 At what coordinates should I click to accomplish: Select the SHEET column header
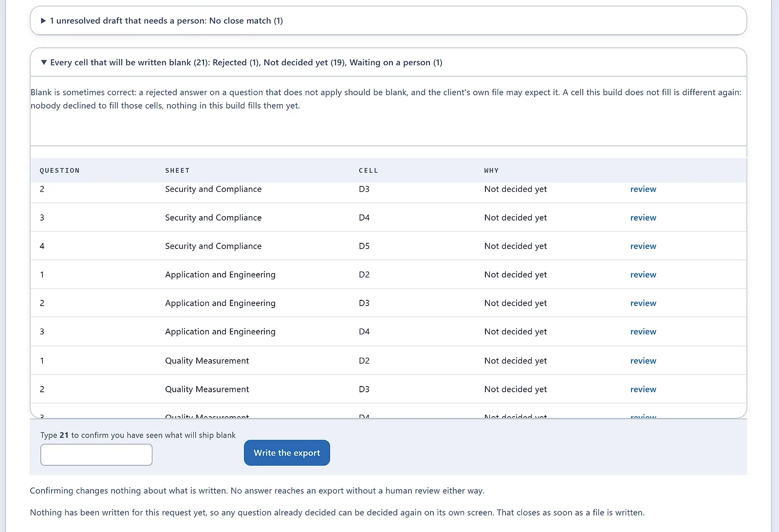coord(177,170)
